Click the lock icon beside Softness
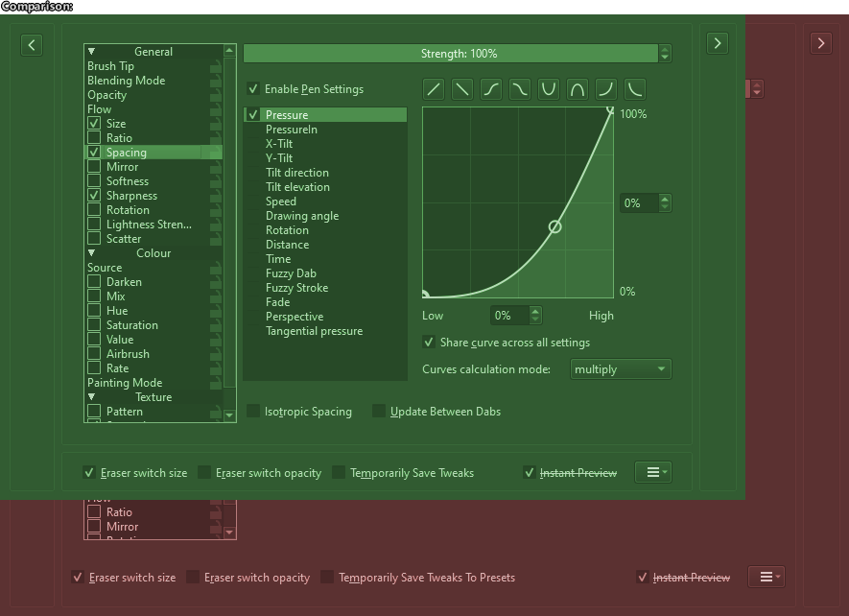This screenshot has width=849, height=616. 216,181
